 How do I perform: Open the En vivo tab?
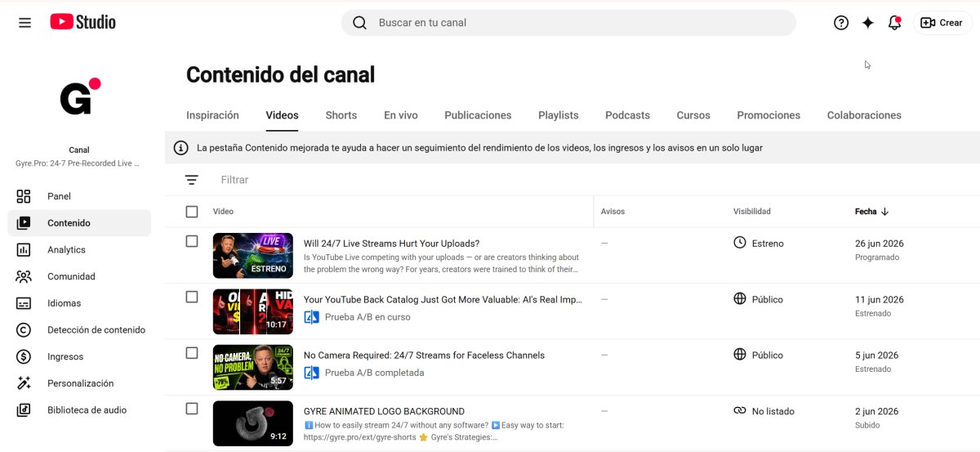401,115
